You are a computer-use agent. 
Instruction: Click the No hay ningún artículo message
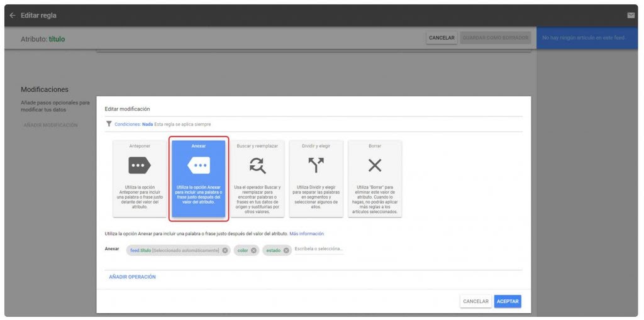[x=584, y=38]
